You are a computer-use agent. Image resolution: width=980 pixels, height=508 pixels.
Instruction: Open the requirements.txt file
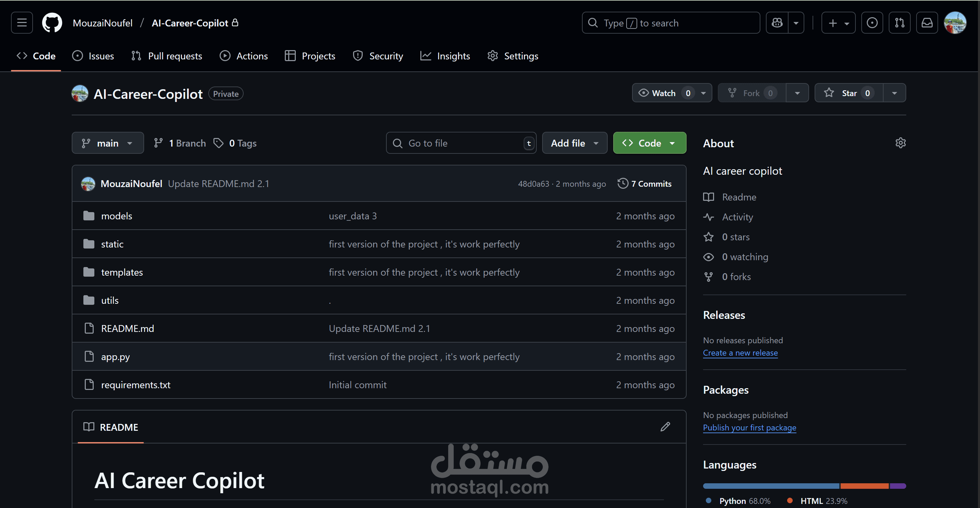136,385
